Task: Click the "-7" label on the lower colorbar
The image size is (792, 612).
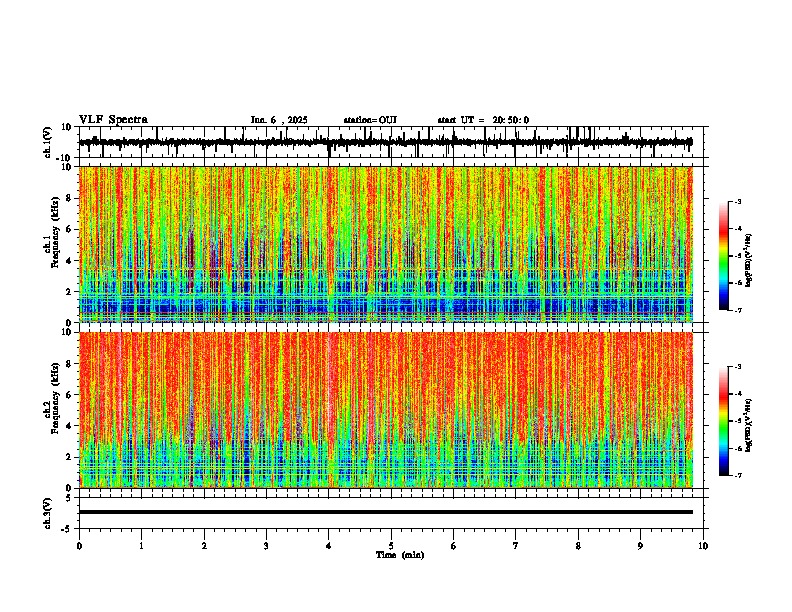Action: click(737, 475)
